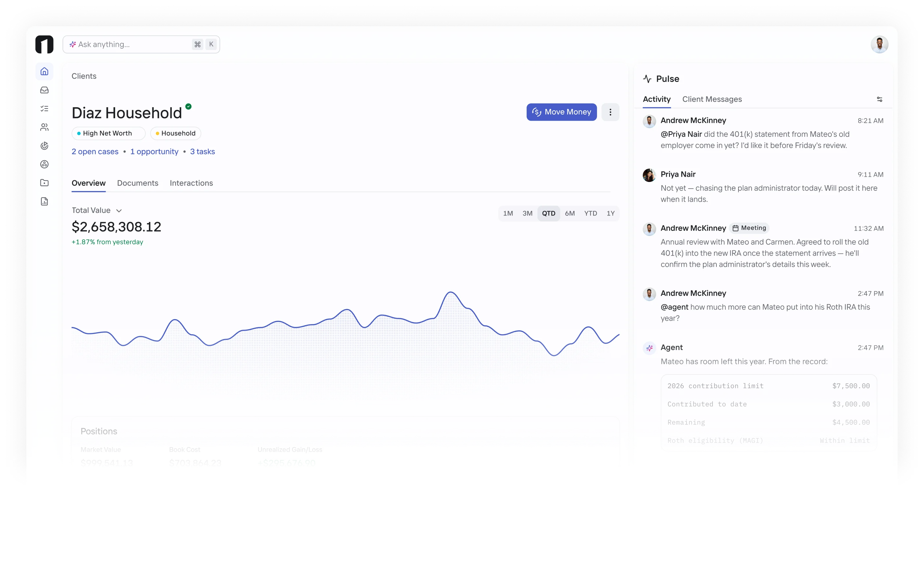Select the Activity tab in Pulse
The height and width of the screenshot is (582, 924).
(657, 99)
